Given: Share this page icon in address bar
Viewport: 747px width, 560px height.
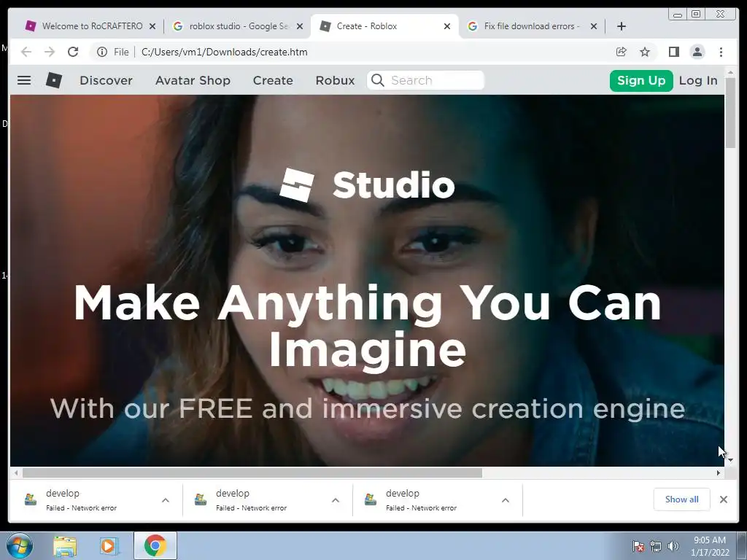Looking at the screenshot, I should point(622,52).
